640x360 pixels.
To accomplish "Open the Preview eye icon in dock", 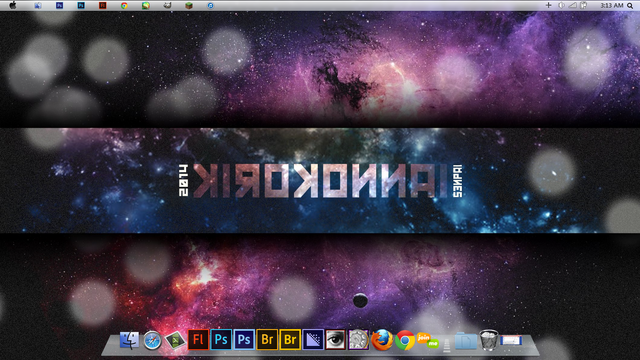I will pyautogui.click(x=335, y=340).
